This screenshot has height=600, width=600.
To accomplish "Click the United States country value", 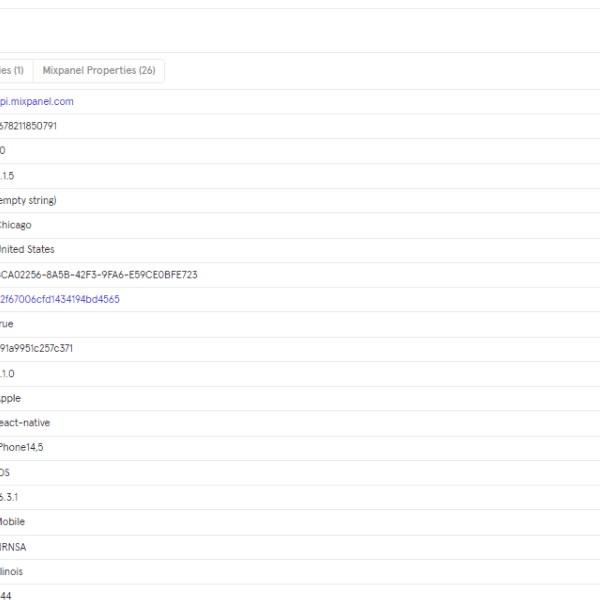I will click(x=27, y=250).
